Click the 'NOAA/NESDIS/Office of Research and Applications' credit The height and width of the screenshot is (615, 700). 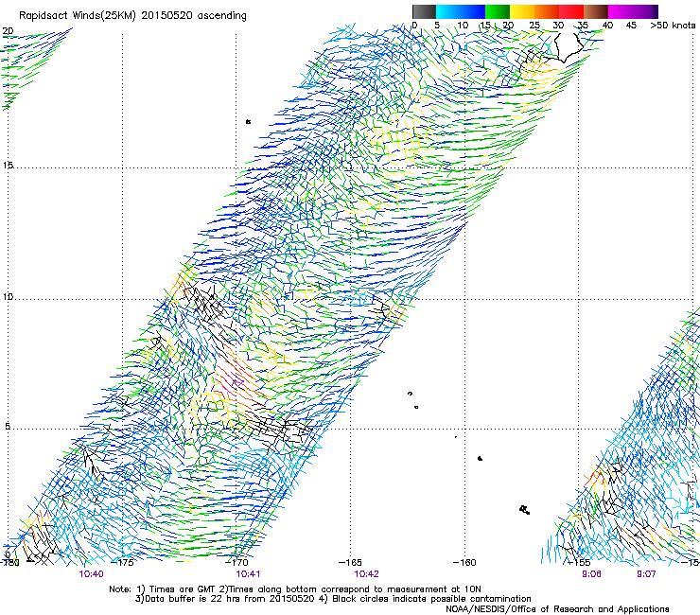click(557, 609)
